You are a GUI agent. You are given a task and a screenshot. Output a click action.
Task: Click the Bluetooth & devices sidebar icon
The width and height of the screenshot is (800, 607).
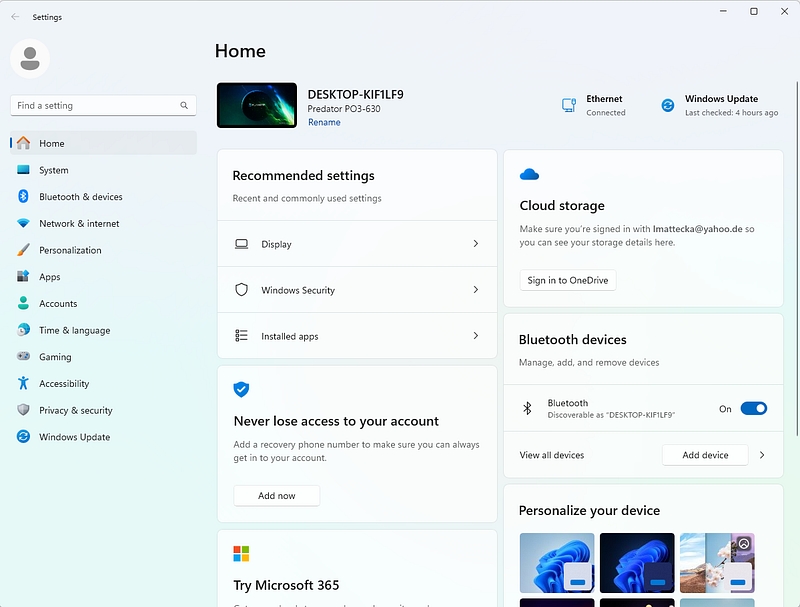(23, 196)
